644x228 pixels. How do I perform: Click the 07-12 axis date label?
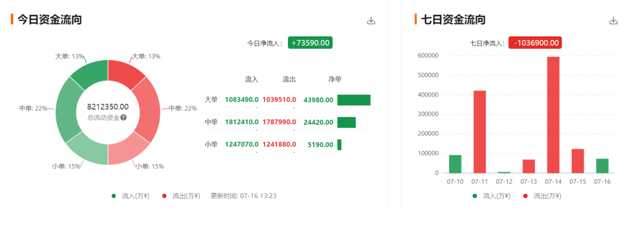(x=504, y=182)
